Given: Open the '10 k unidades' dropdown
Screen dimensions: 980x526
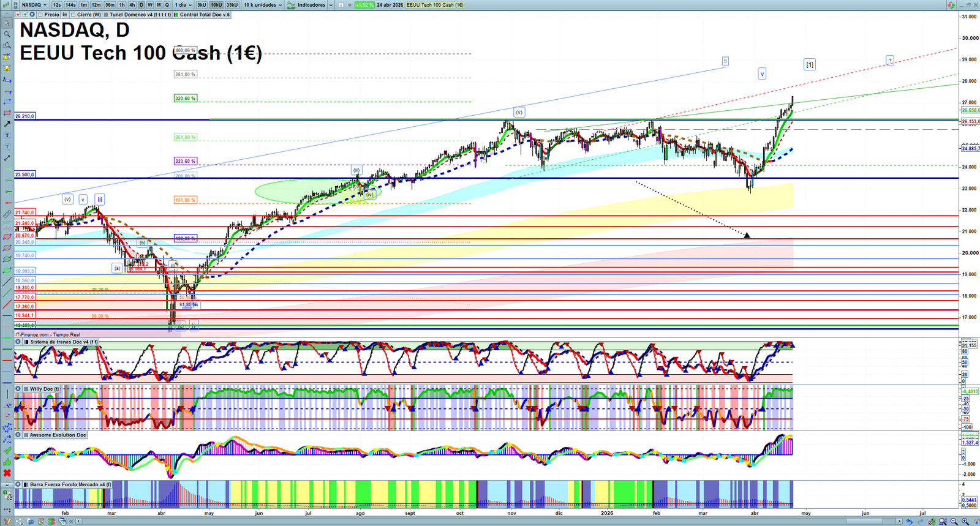Looking at the screenshot, I should pos(263,5).
